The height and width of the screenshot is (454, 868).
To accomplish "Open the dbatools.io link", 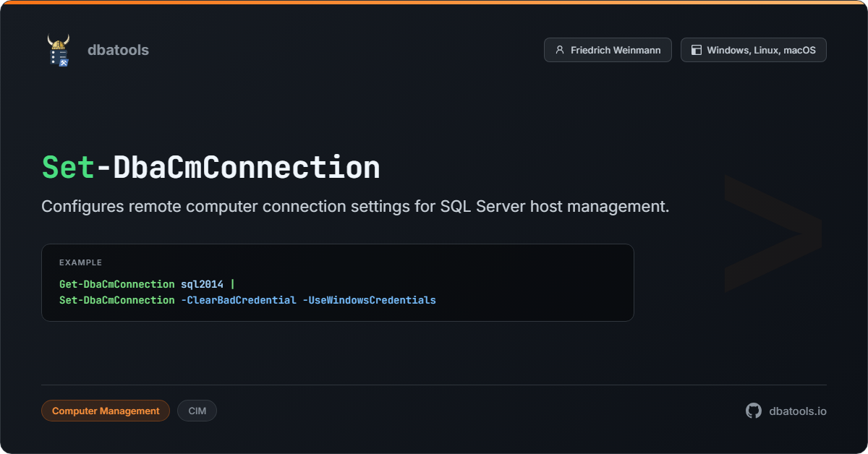I will pyautogui.click(x=798, y=411).
